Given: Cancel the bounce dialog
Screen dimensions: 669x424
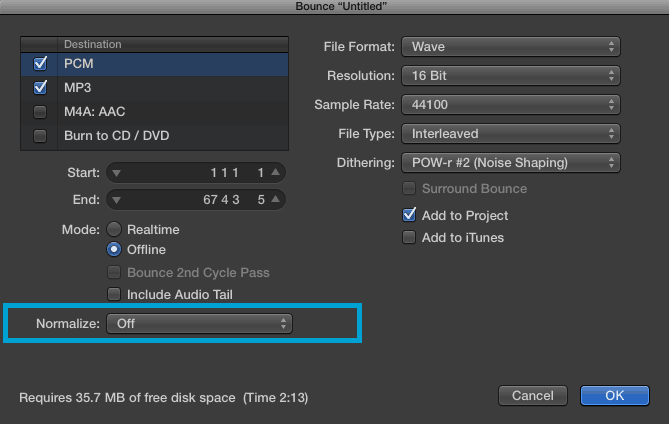Looking at the screenshot, I should pos(533,395).
